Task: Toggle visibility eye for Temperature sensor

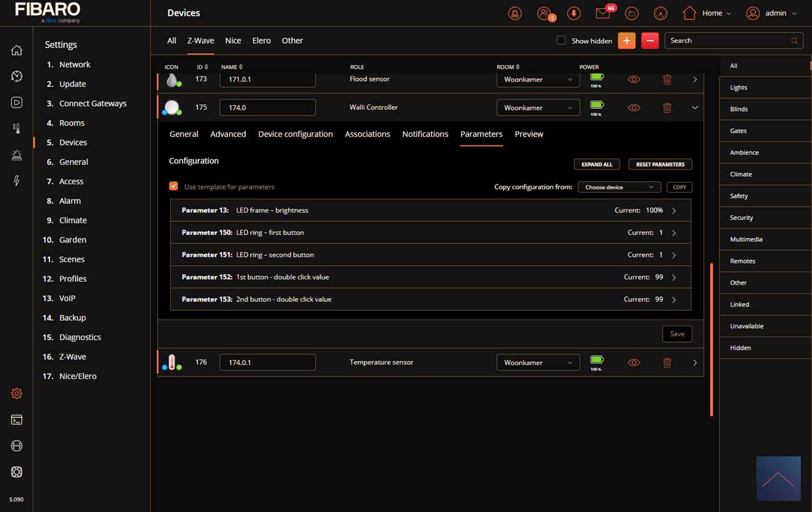Action: (x=634, y=363)
